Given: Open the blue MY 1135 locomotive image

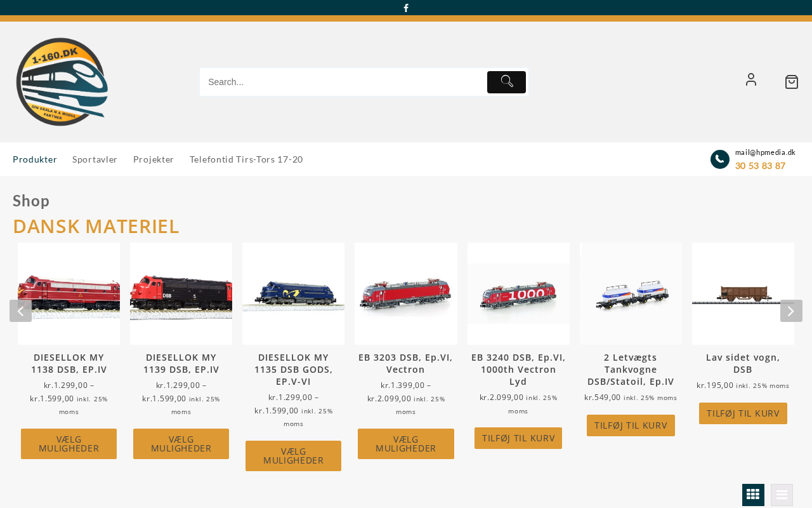Looking at the screenshot, I should pyautogui.click(x=293, y=294).
